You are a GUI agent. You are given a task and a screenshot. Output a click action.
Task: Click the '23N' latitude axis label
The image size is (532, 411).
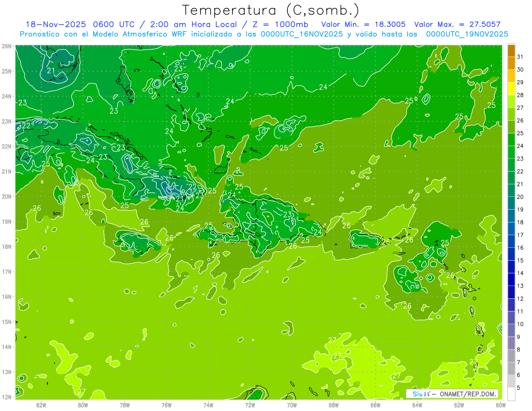(x=7, y=121)
